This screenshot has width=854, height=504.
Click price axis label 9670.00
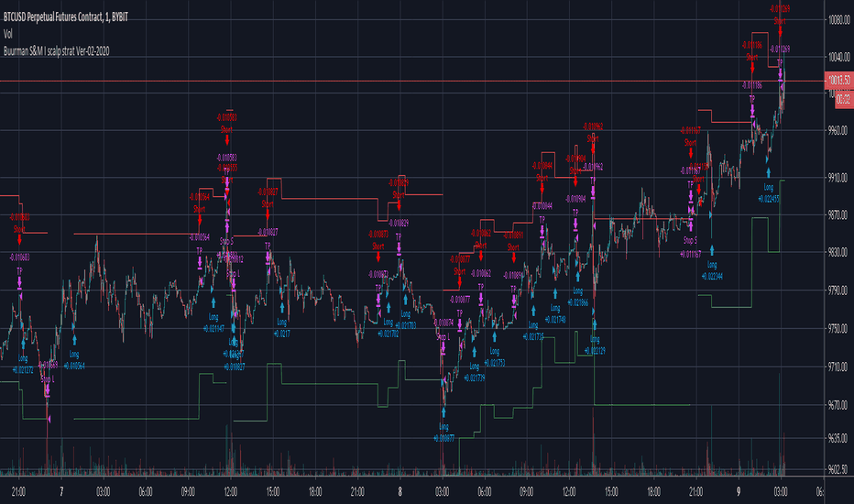click(x=838, y=405)
